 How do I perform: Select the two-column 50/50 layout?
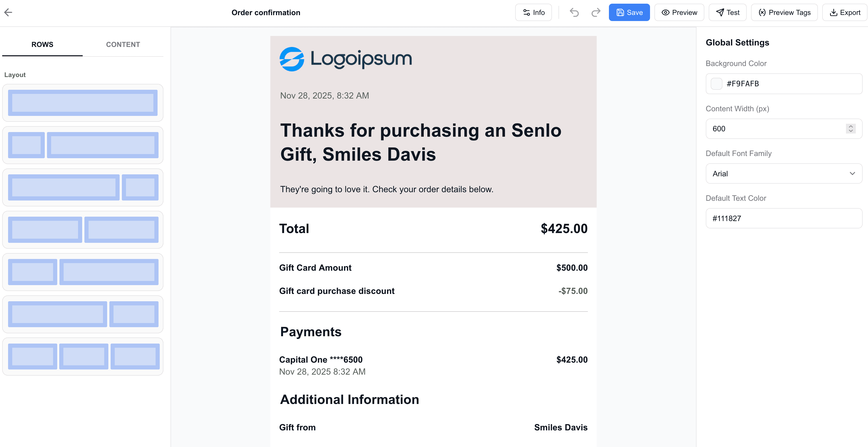(82, 230)
